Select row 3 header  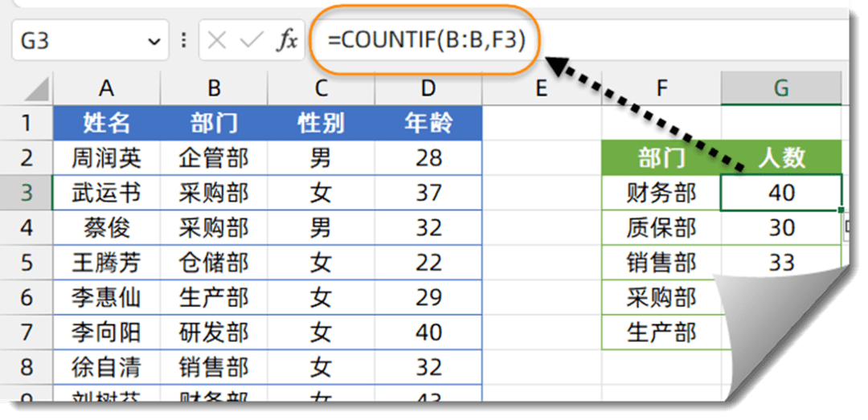[x=27, y=193]
